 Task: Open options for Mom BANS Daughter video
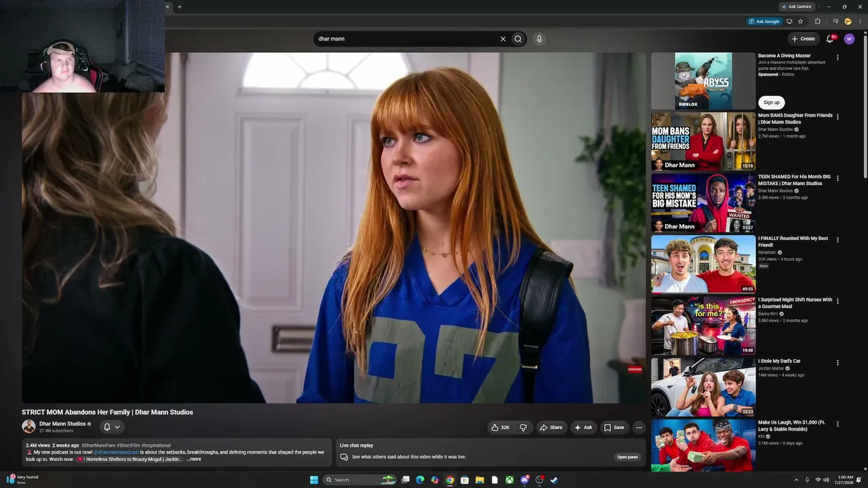pos(837,117)
